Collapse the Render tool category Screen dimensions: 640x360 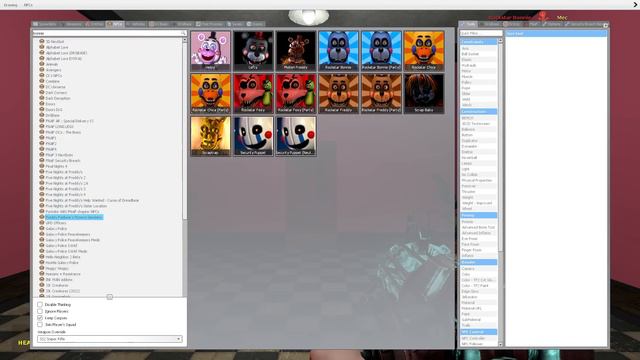[479, 262]
